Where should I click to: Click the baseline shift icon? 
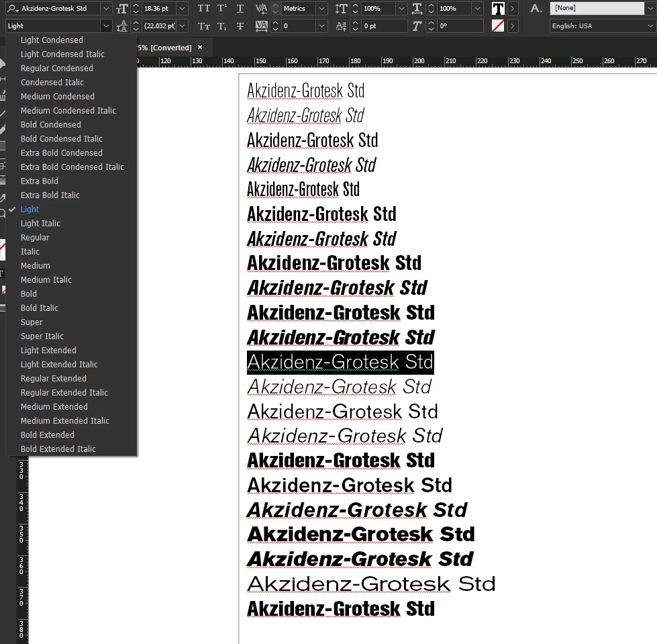(x=341, y=26)
